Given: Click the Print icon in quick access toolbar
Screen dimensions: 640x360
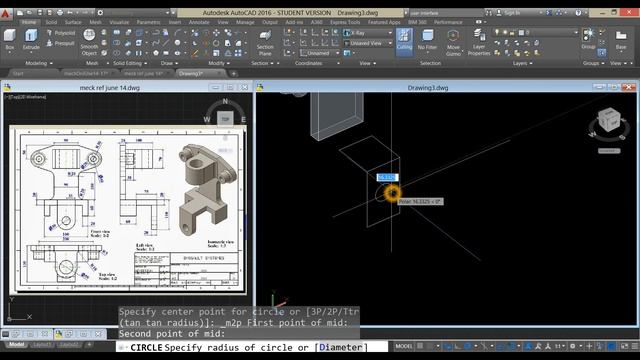Looking at the screenshot, I should tap(60, 13).
